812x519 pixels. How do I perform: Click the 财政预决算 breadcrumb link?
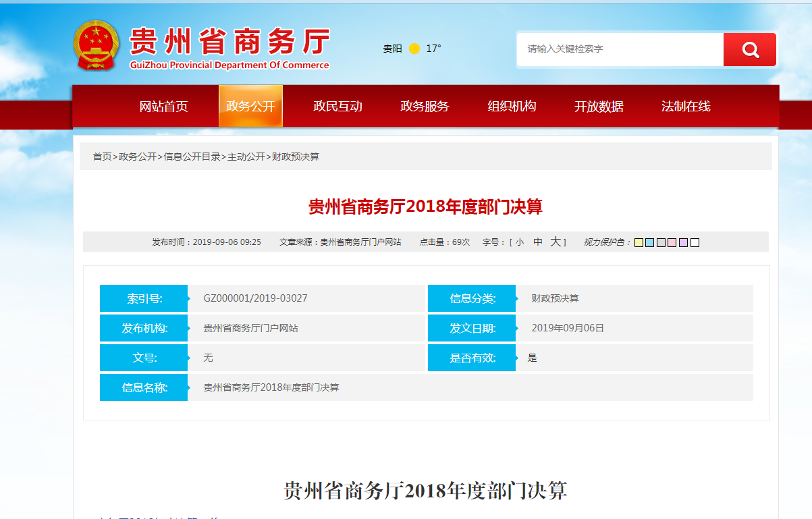295,157
